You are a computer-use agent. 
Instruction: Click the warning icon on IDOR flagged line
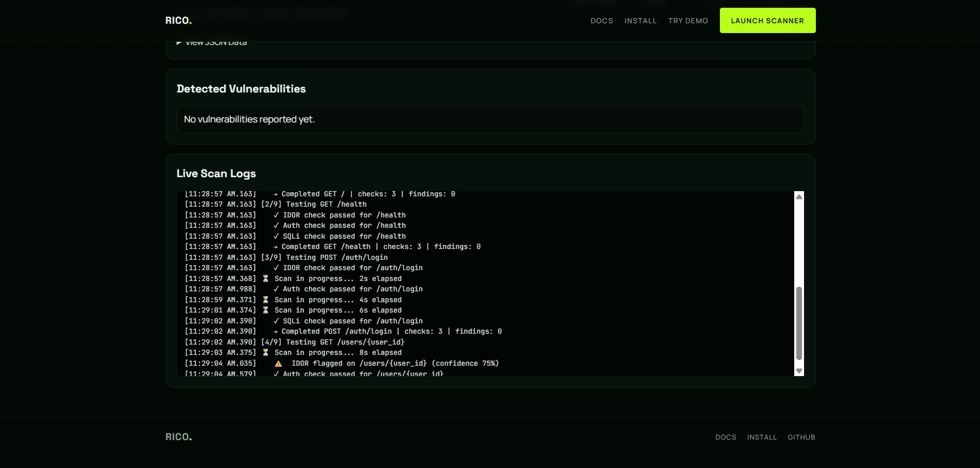[x=278, y=364]
